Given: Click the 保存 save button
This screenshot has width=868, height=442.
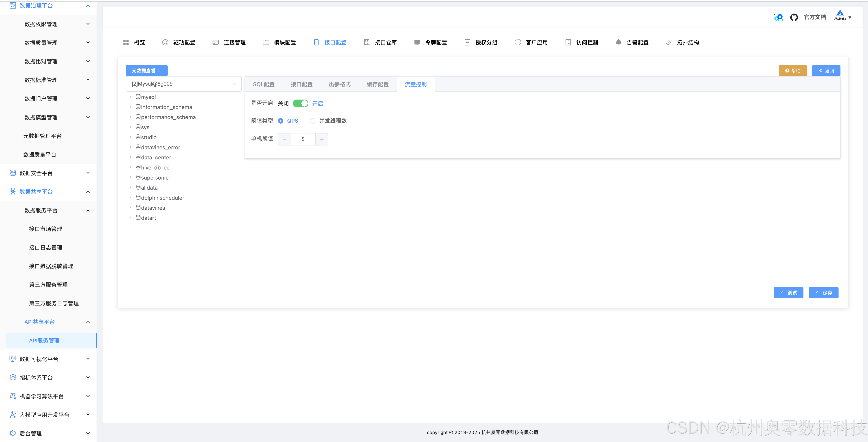Looking at the screenshot, I should point(824,292).
